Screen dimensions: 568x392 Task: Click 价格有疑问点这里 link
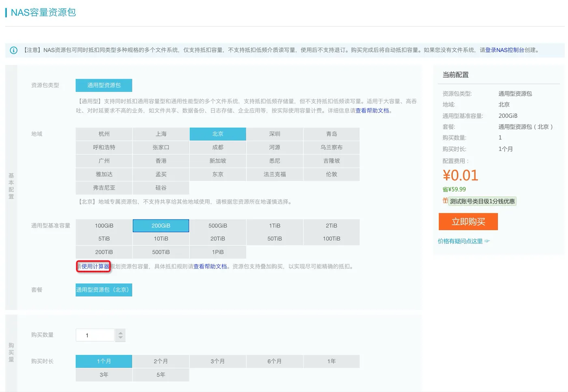pos(460,241)
